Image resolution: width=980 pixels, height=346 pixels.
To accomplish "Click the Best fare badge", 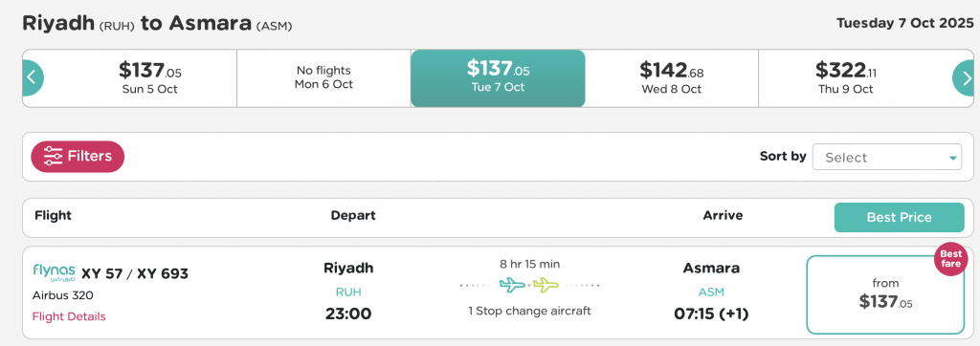I will pos(951,259).
